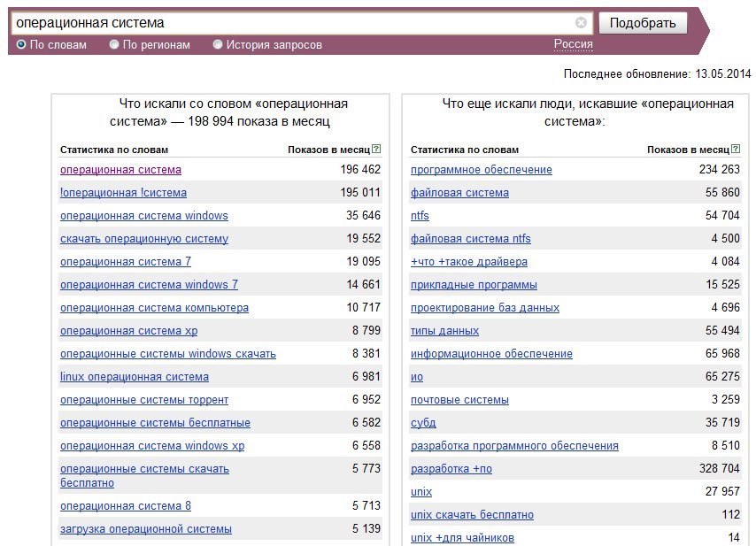
Task: Open the 'операционная система' keyword link
Action: [120, 170]
